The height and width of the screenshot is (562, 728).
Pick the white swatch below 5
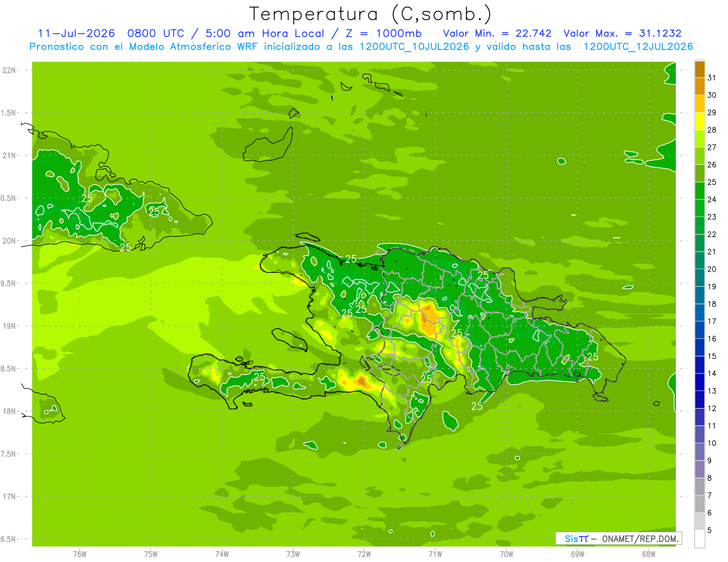(699, 539)
